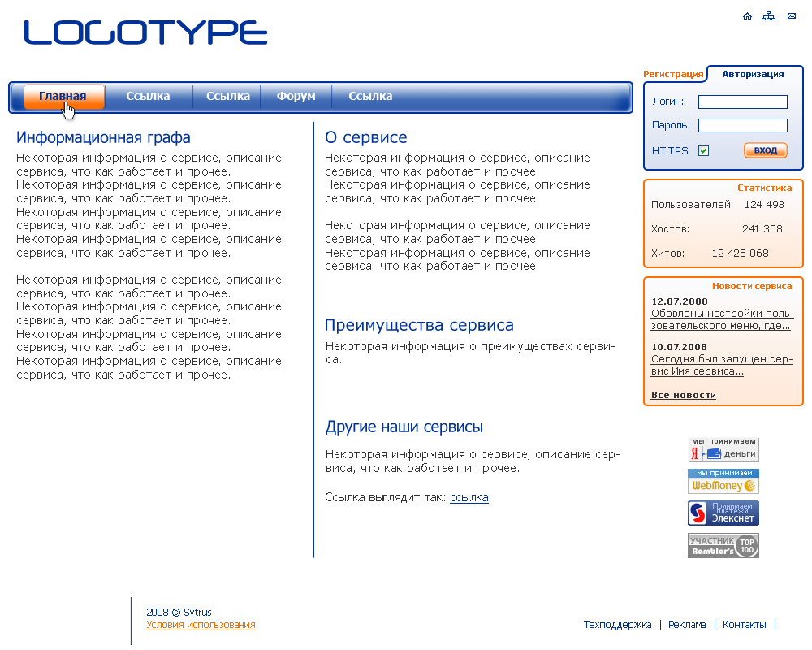Screen dimensions: 812x650
Task: Open the Форум navigation item
Action: (x=296, y=97)
